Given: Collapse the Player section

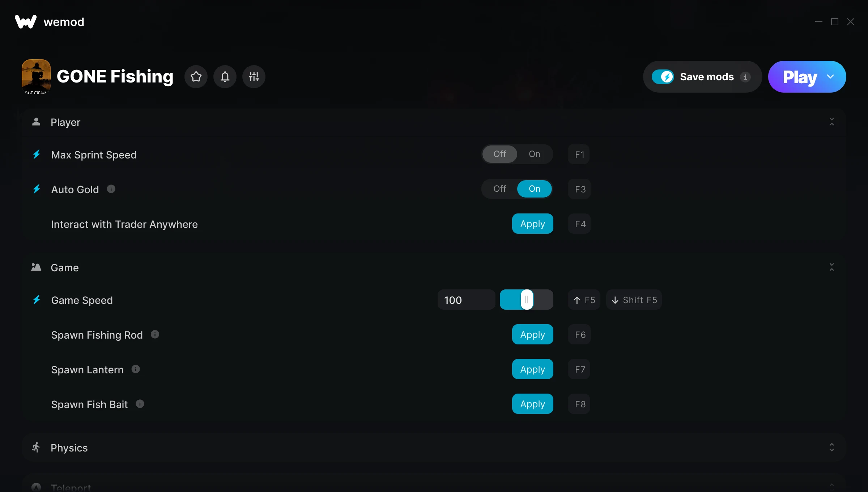Looking at the screenshot, I should tap(832, 122).
